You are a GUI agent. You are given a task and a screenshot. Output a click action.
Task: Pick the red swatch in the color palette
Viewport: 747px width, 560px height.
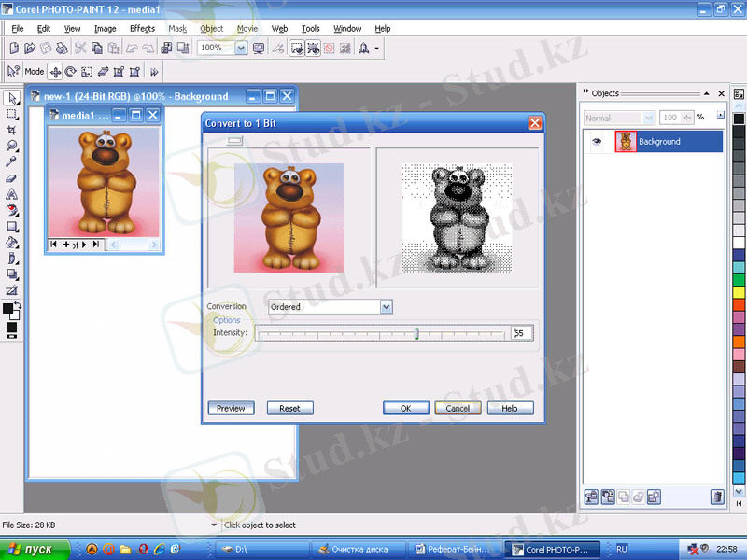pos(739,304)
